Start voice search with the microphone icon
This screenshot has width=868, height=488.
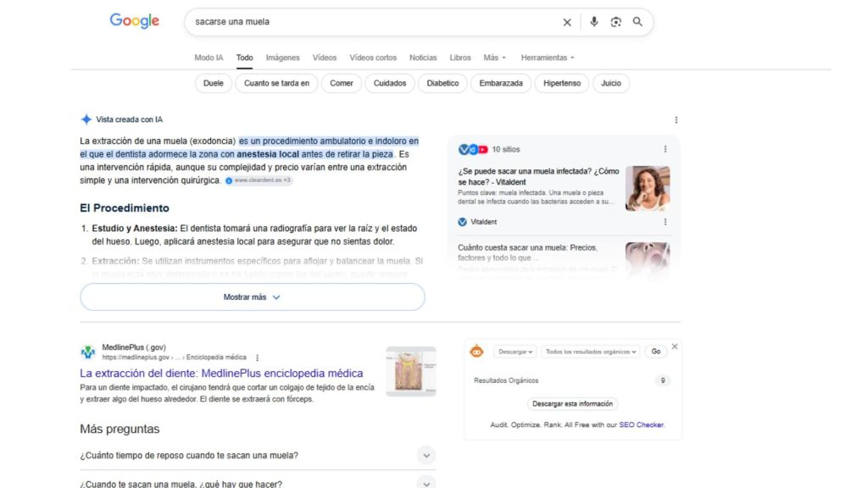pos(593,21)
